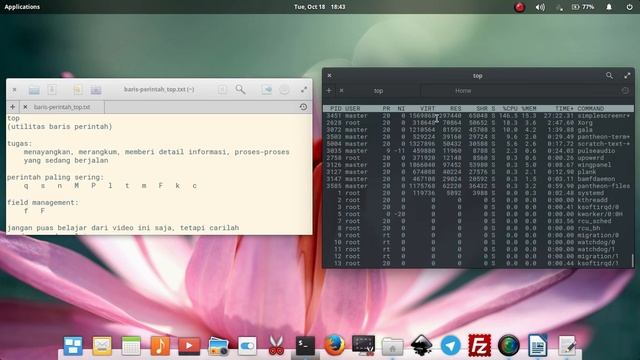The image size is (640, 360).
Task: Click the zoom icon left of Scratch search
Action: (222, 89)
